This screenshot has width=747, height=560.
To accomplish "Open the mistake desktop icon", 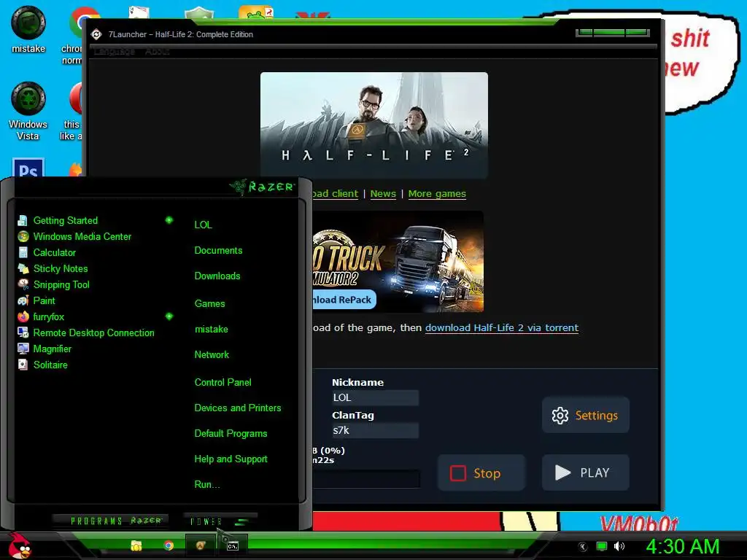I will 28,30.
